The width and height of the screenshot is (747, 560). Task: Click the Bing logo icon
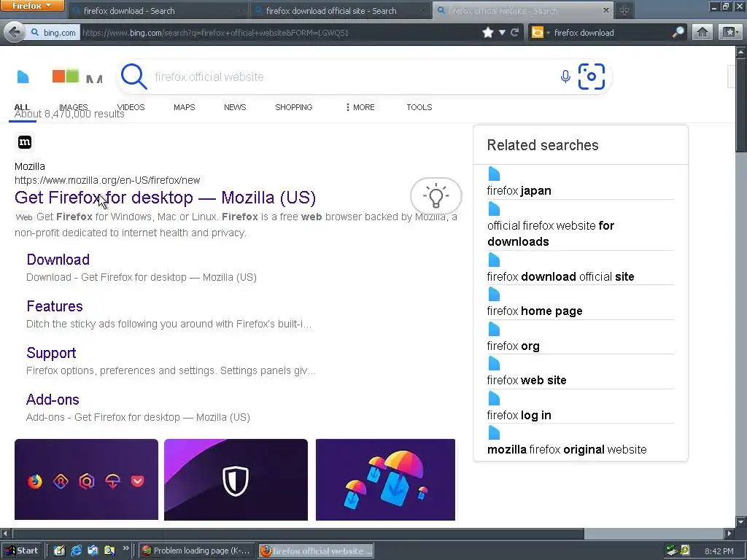coord(23,76)
